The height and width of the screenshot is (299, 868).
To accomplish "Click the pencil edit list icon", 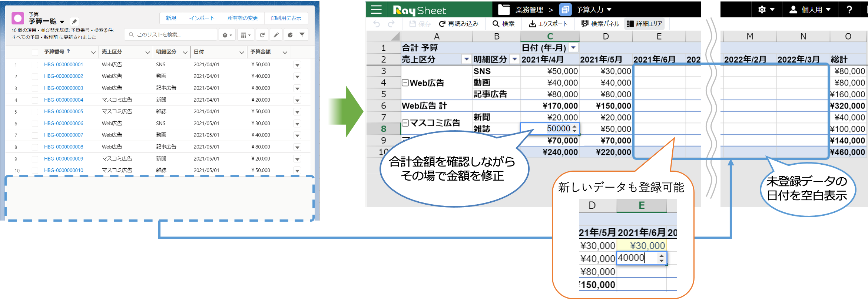I will pos(276,35).
